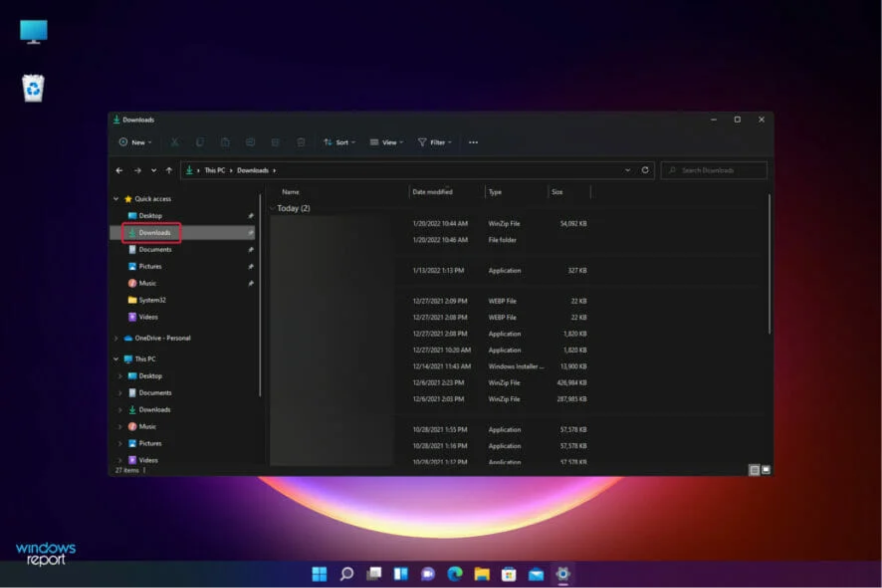Click the Paste icon in toolbar
The image size is (882, 588).
tap(225, 142)
